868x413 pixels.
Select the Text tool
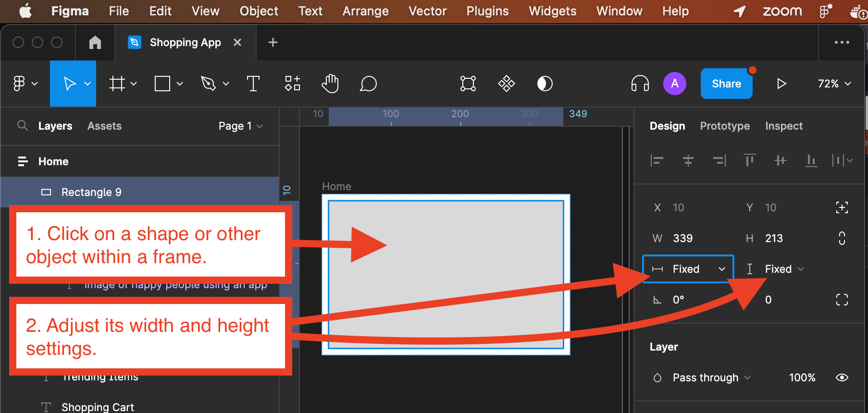click(253, 84)
